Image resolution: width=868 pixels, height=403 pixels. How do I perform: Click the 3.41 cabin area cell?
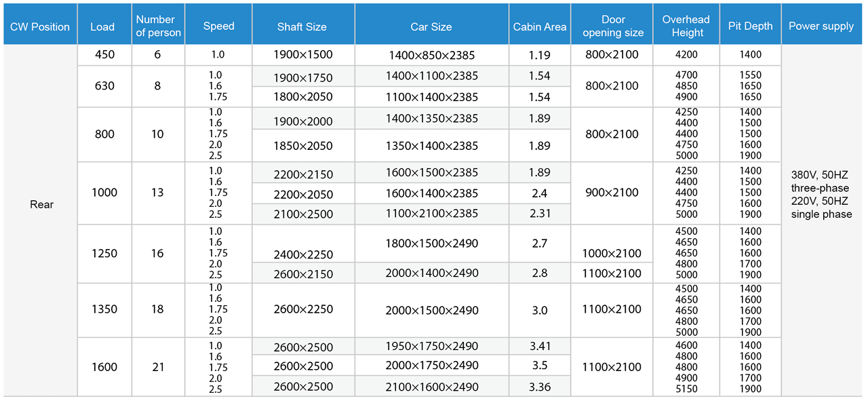(540, 346)
